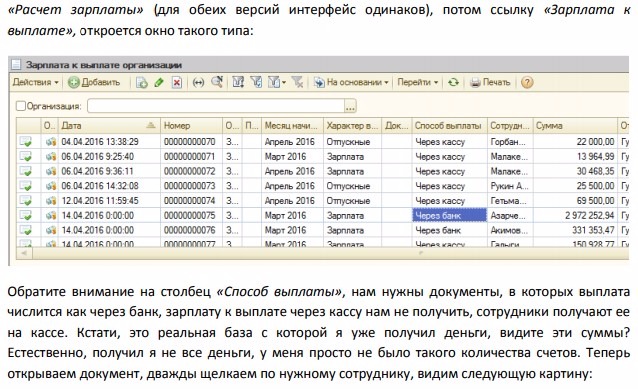Image resolution: width=638 pixels, height=389 pixels.
Task: Open the Действия dropdown menu
Action: coord(36,83)
